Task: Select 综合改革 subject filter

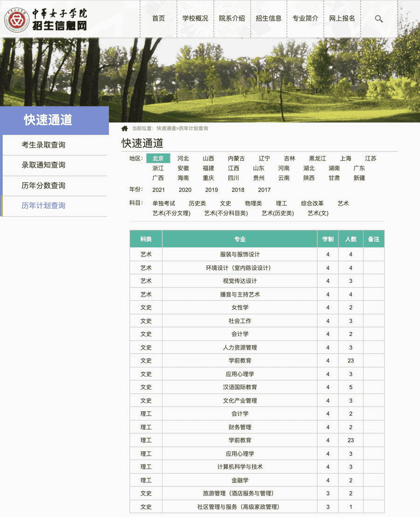Action: pos(312,203)
